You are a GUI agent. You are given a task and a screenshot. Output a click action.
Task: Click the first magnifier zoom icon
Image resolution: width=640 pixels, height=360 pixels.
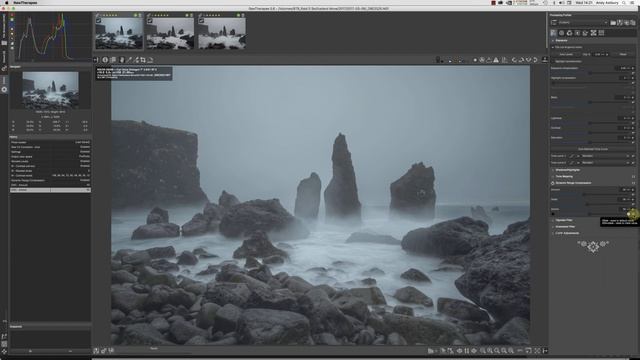[x=482, y=350]
